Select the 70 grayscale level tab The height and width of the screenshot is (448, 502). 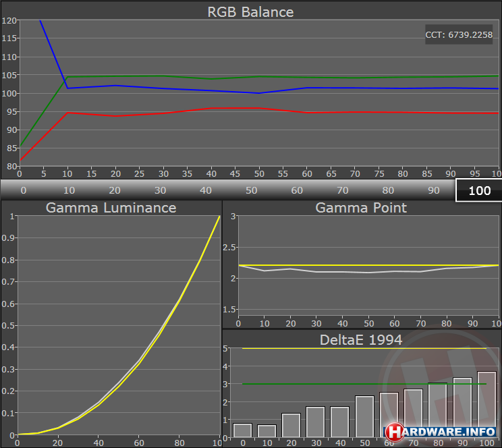[x=343, y=190]
